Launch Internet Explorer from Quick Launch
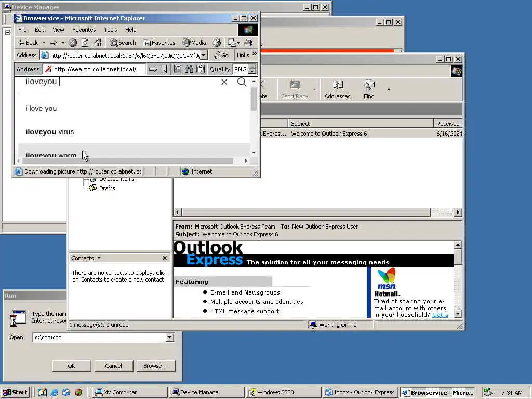Viewport: 532px width, 399px height. pos(54,392)
